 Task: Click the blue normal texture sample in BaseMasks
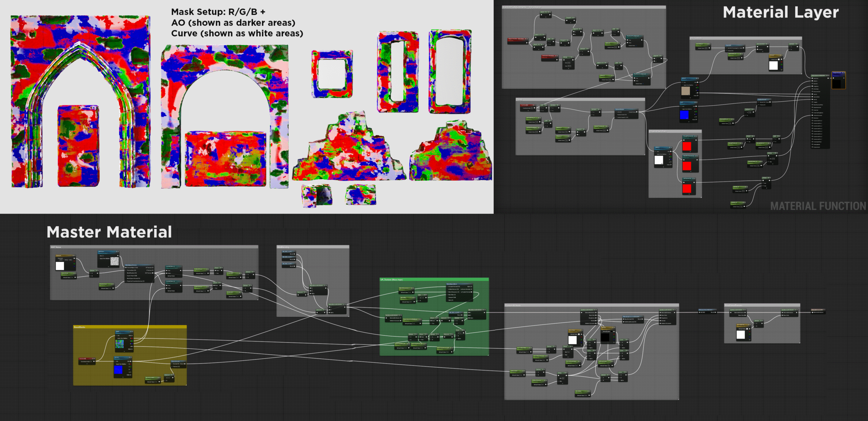118,370
